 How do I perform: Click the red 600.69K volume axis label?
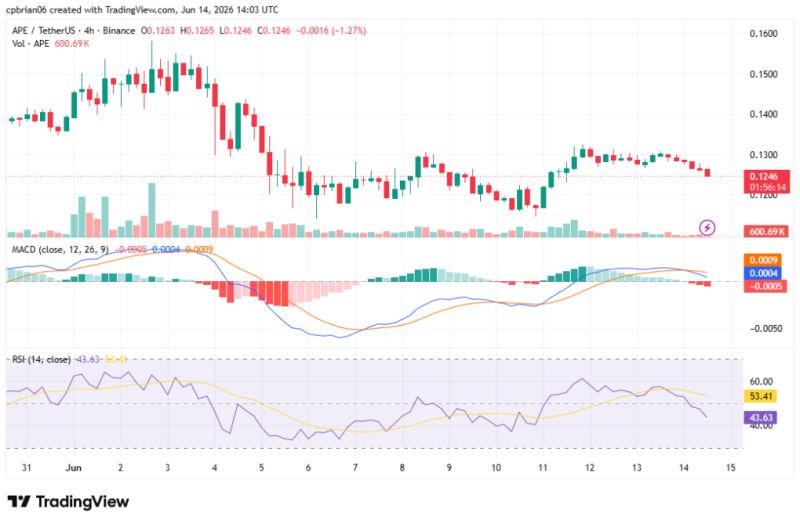pos(766,231)
